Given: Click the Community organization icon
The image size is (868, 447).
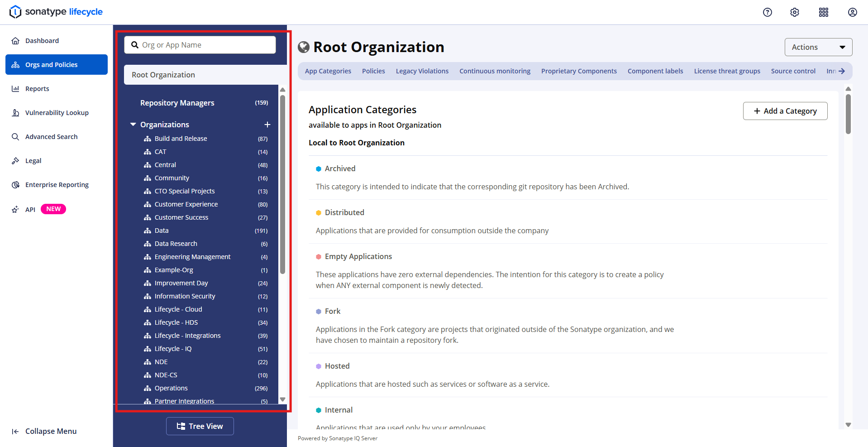Looking at the screenshot, I should pyautogui.click(x=148, y=178).
